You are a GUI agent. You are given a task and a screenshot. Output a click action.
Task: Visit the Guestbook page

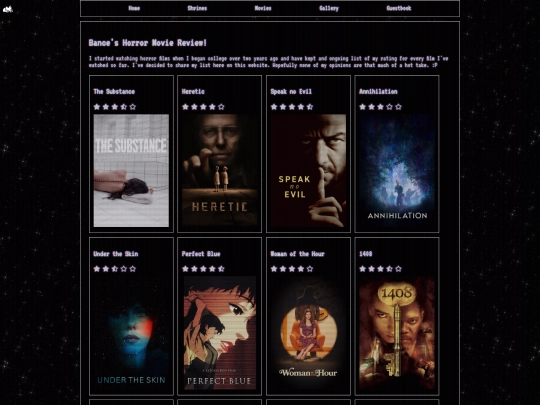[x=398, y=8]
